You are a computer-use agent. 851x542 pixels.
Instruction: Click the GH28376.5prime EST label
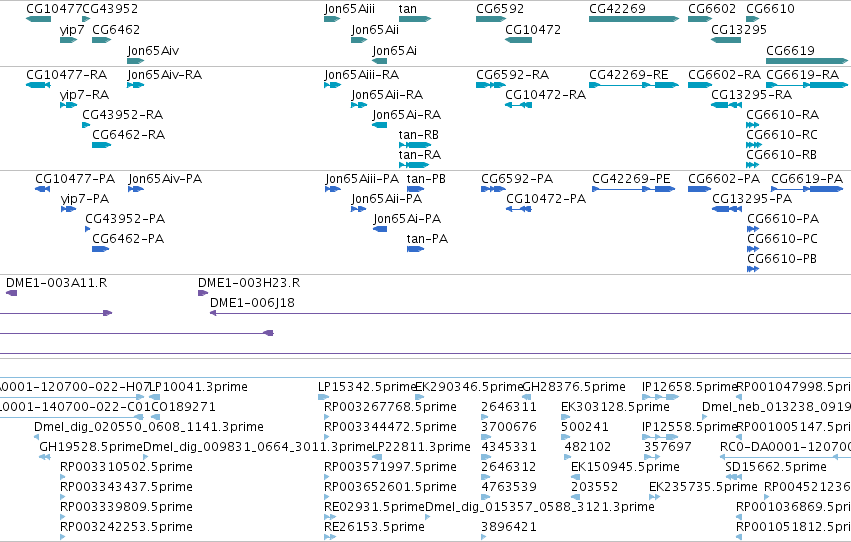(x=574, y=387)
